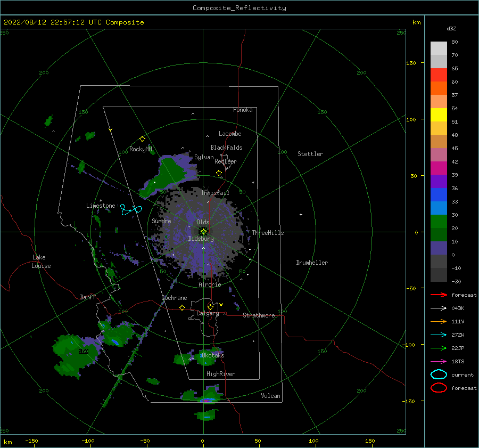Image resolution: width=479 pixels, height=448 pixels.
Task: Click the Composite_Reflectivity title text
Action: point(239,8)
